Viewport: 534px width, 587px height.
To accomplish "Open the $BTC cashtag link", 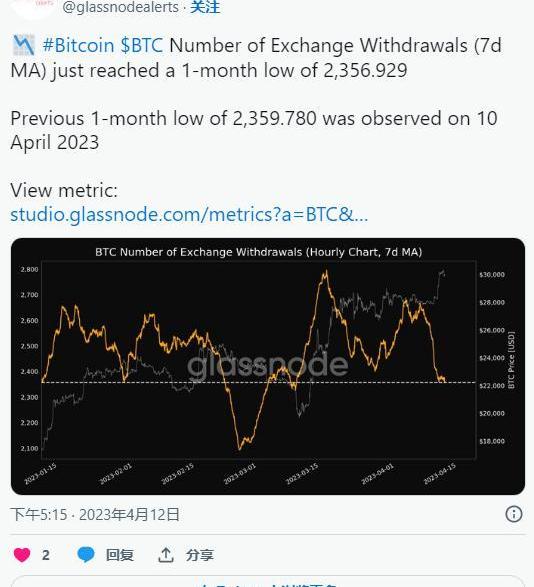I will [x=142, y=45].
